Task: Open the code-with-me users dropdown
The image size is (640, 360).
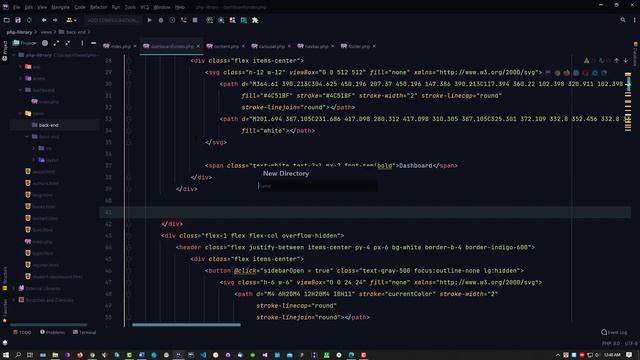Action: (x=71, y=20)
